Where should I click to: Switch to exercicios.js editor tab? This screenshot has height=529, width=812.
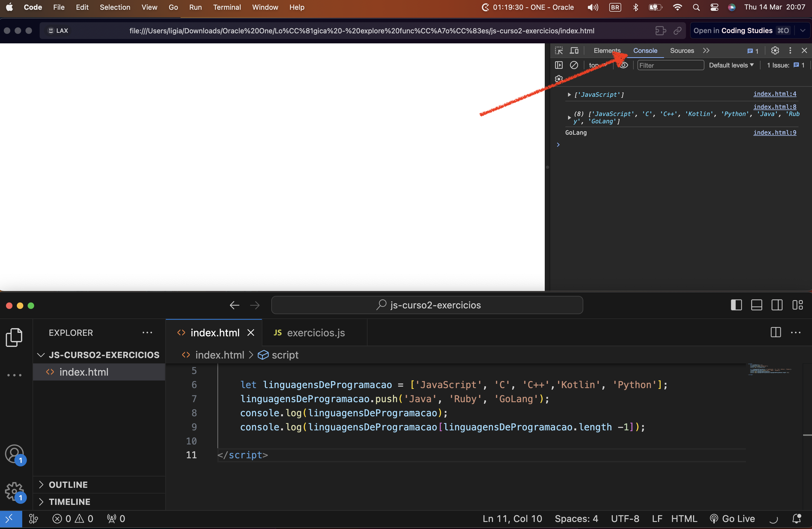[x=314, y=333]
